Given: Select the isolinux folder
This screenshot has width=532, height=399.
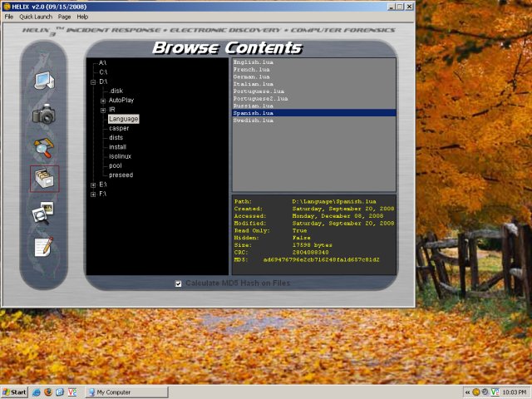Looking at the screenshot, I should click(x=120, y=156).
